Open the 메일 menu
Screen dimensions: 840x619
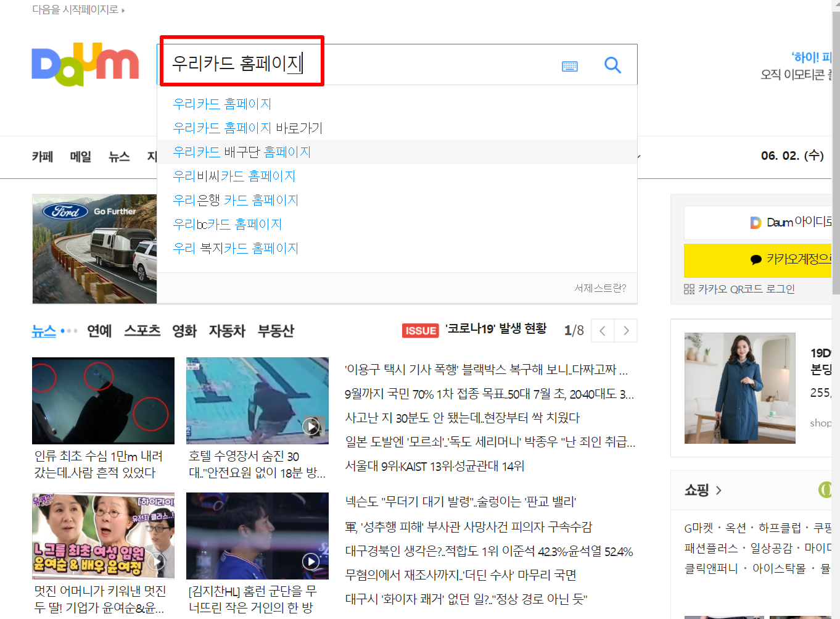coord(81,157)
